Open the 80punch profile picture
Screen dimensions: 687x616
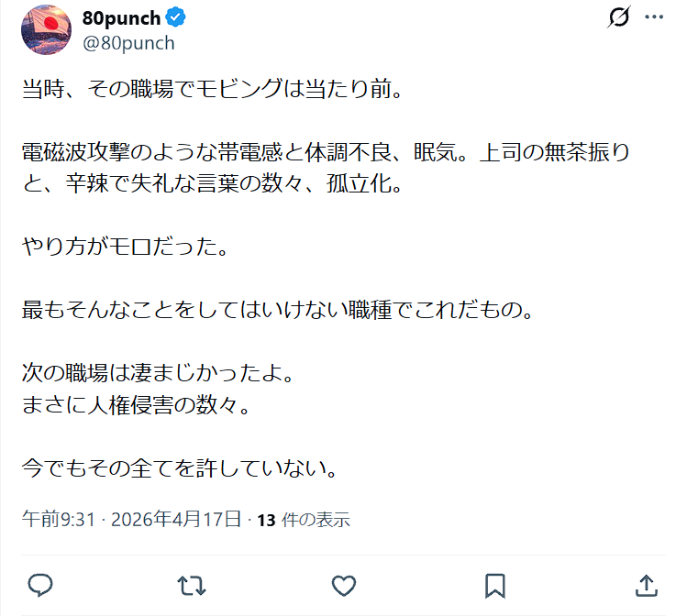point(46,29)
